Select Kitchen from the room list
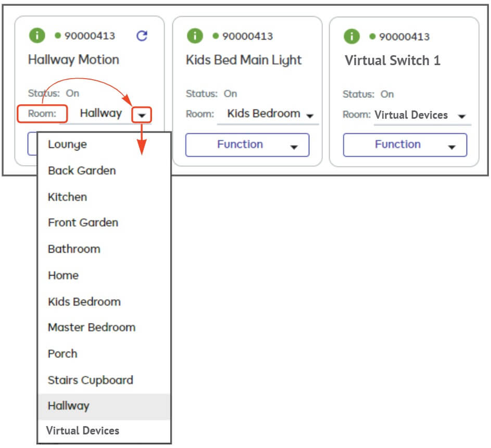The height and width of the screenshot is (448, 491). click(x=67, y=197)
